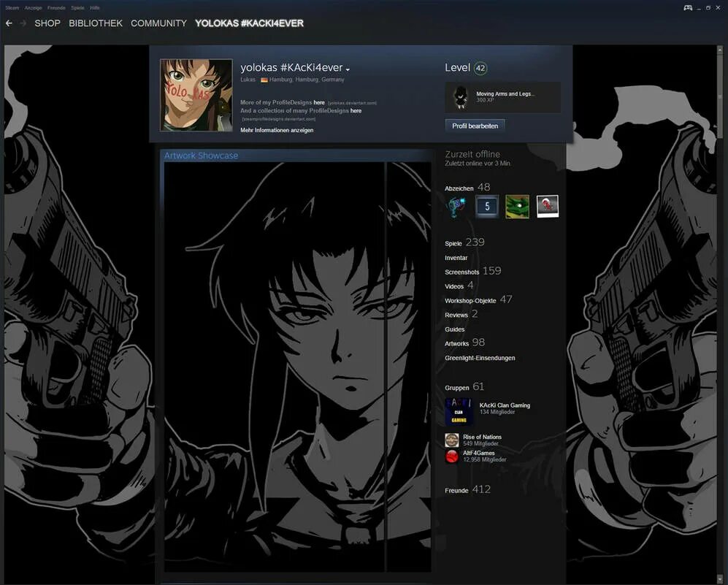The width and height of the screenshot is (728, 585).
Task: Follow the ProfileDesigns 'here' link
Action: click(x=319, y=102)
